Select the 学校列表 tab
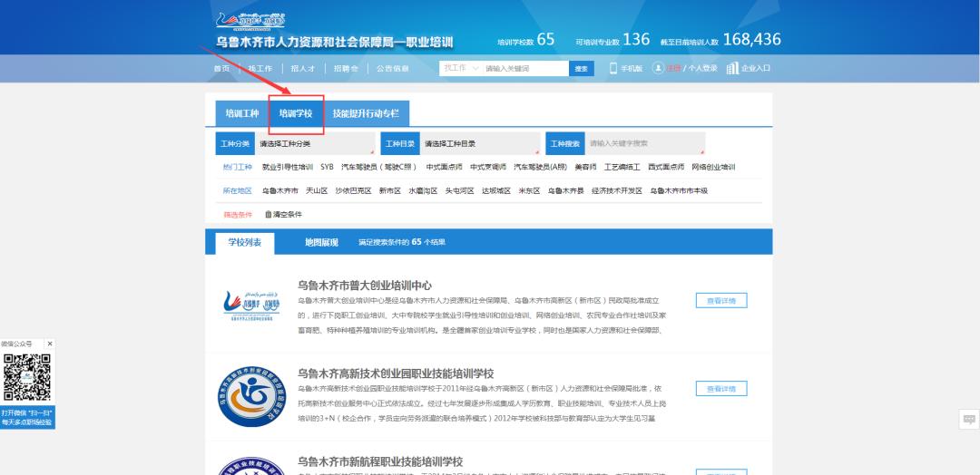The height and width of the screenshot is (475, 980). point(244,243)
